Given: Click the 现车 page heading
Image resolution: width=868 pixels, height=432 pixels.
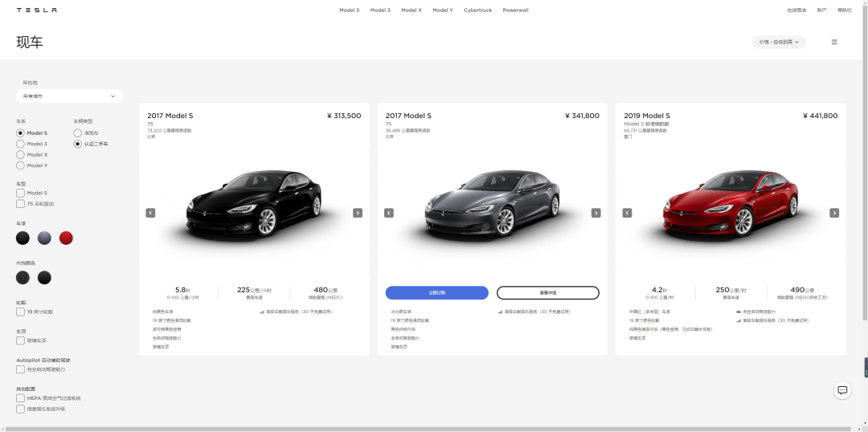Looking at the screenshot, I should pos(30,43).
